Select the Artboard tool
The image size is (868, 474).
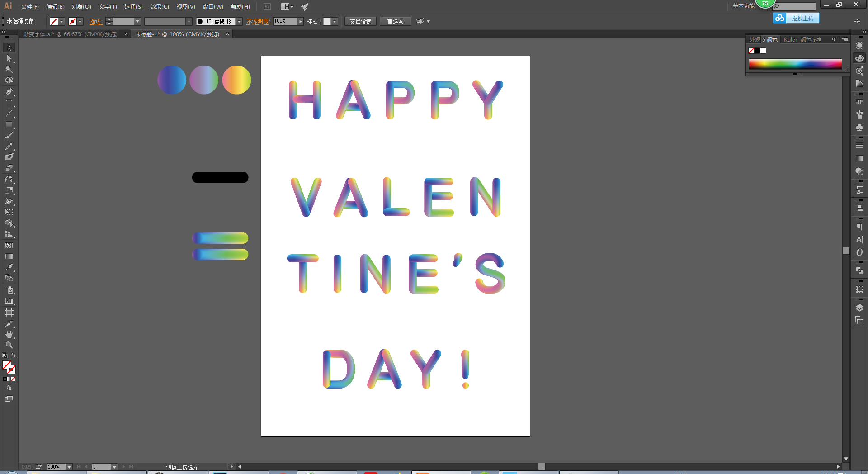(9, 313)
